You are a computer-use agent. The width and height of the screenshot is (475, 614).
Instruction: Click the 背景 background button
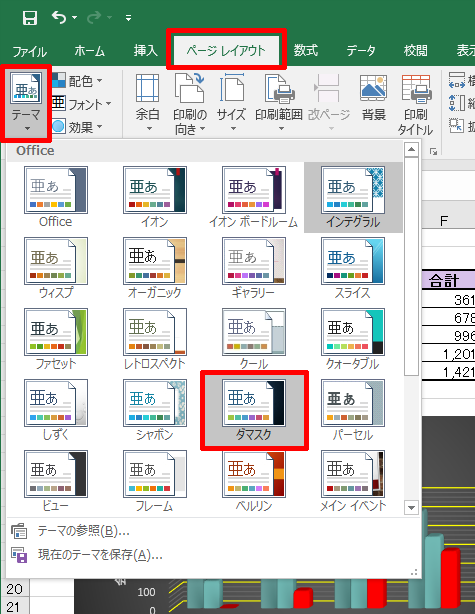(x=374, y=98)
